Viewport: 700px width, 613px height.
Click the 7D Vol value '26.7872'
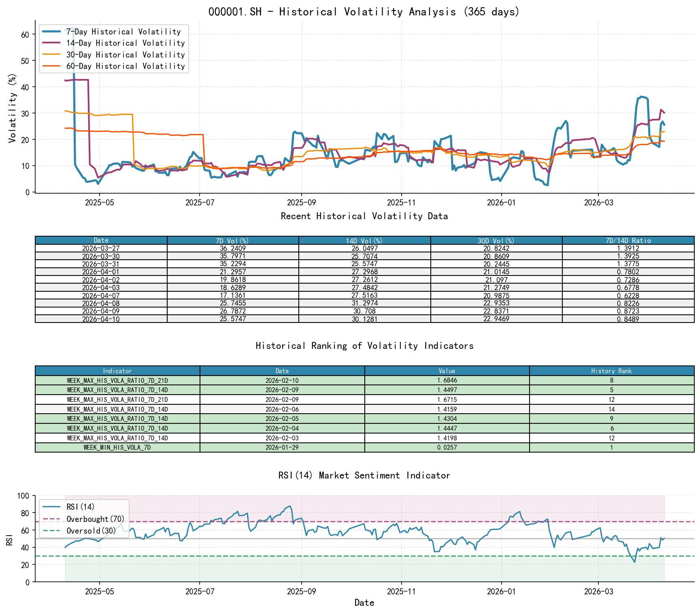point(233,311)
